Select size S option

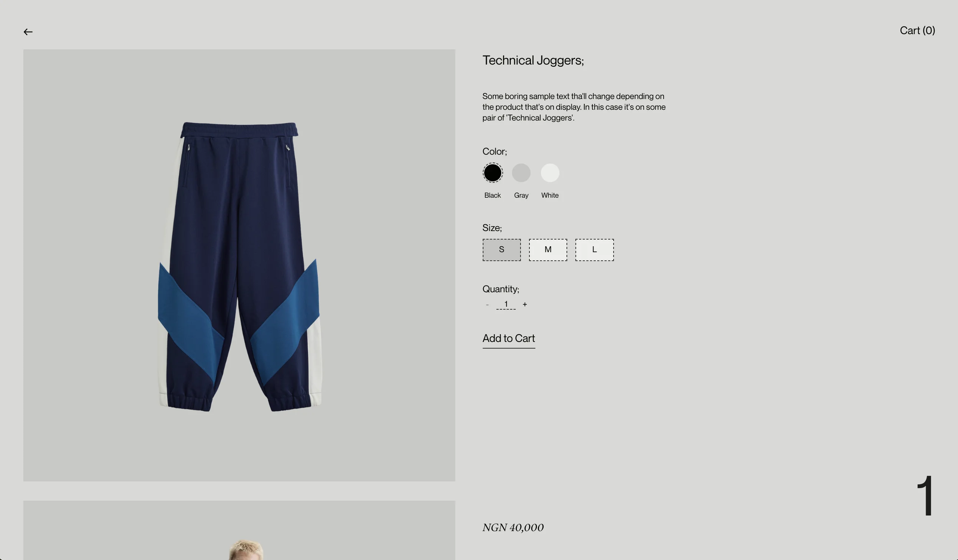coord(502,250)
